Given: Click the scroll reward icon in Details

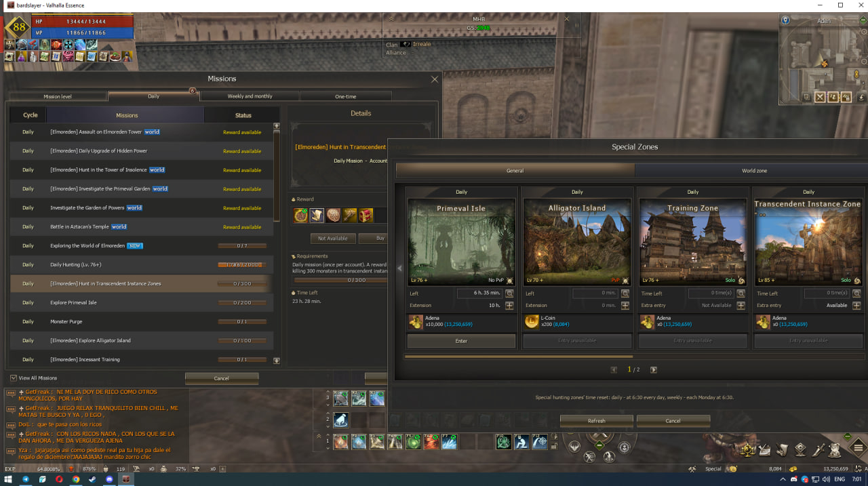Looking at the screenshot, I should click(317, 216).
